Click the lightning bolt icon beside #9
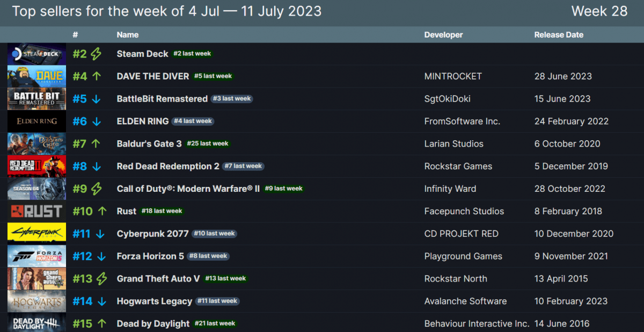This screenshot has height=332, width=644. coord(96,189)
